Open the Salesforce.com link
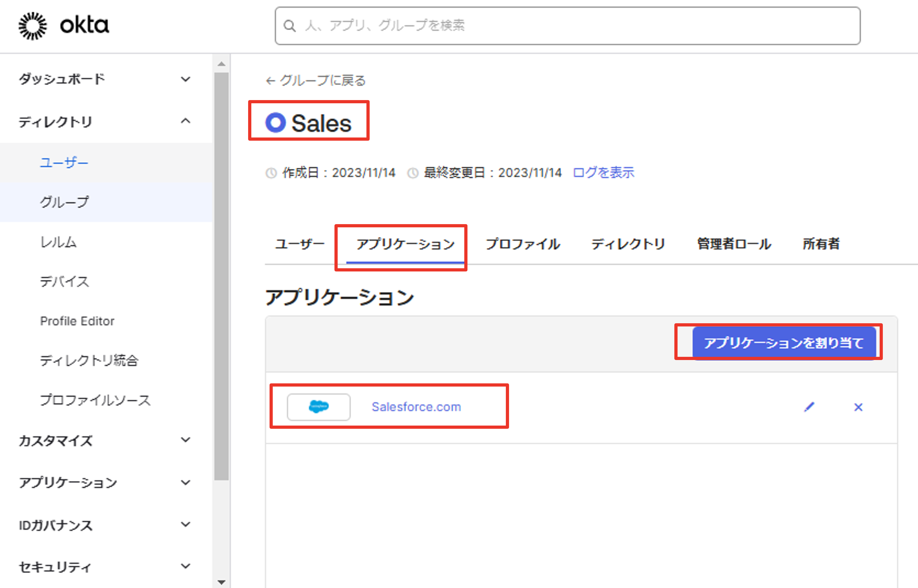 point(416,407)
